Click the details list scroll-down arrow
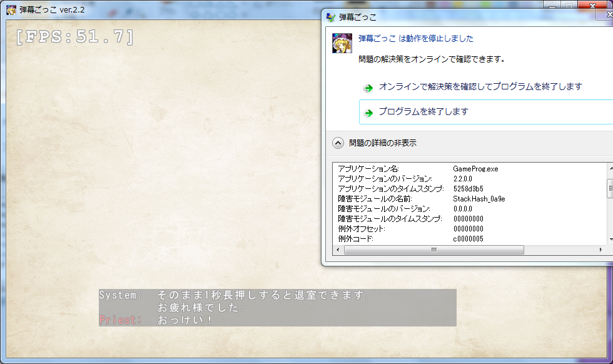The width and height of the screenshot is (613, 364). [610, 239]
